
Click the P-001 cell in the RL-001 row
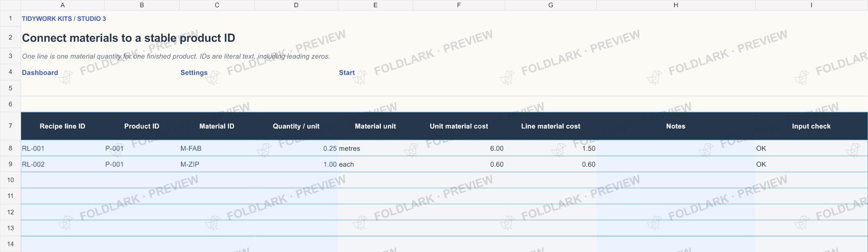coord(142,148)
